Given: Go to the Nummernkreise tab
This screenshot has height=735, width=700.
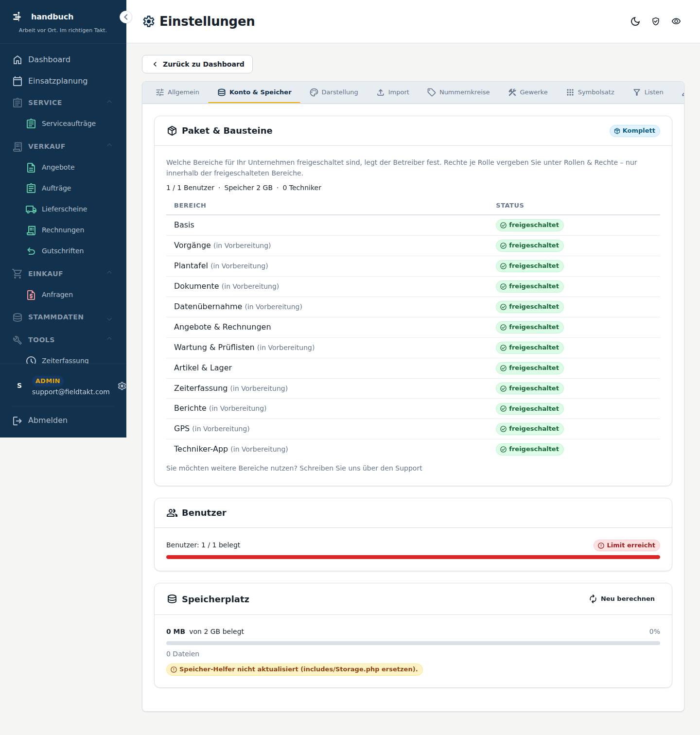Looking at the screenshot, I should (x=458, y=92).
